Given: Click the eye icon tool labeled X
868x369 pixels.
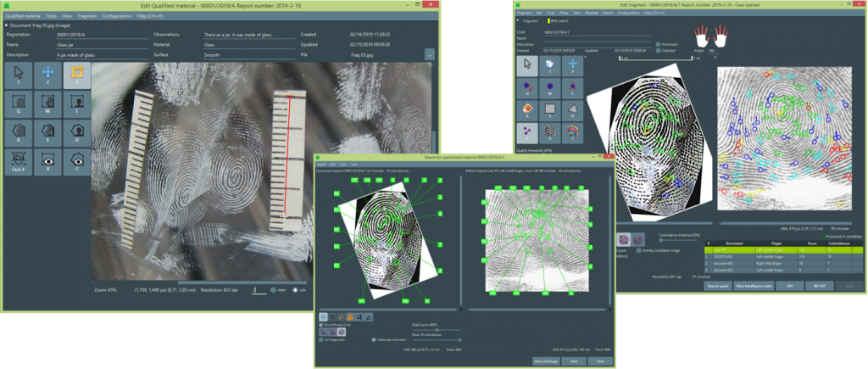Looking at the screenshot, I should click(x=47, y=159).
